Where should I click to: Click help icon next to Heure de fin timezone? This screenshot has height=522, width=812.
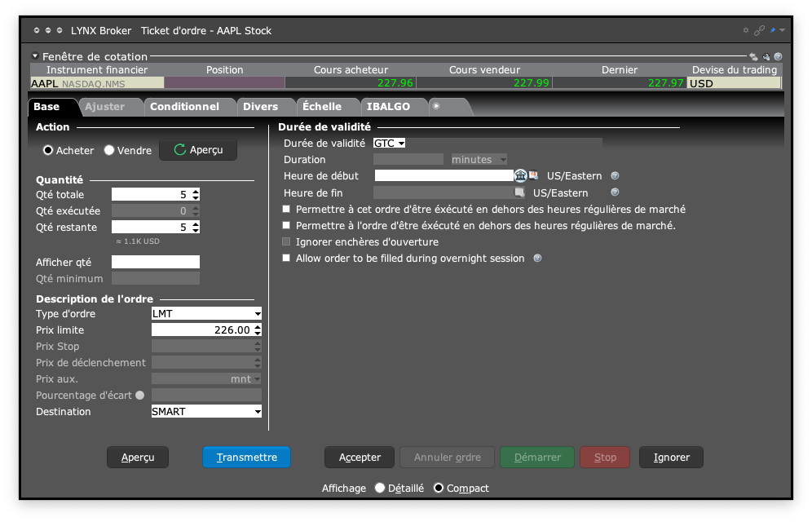(x=615, y=192)
